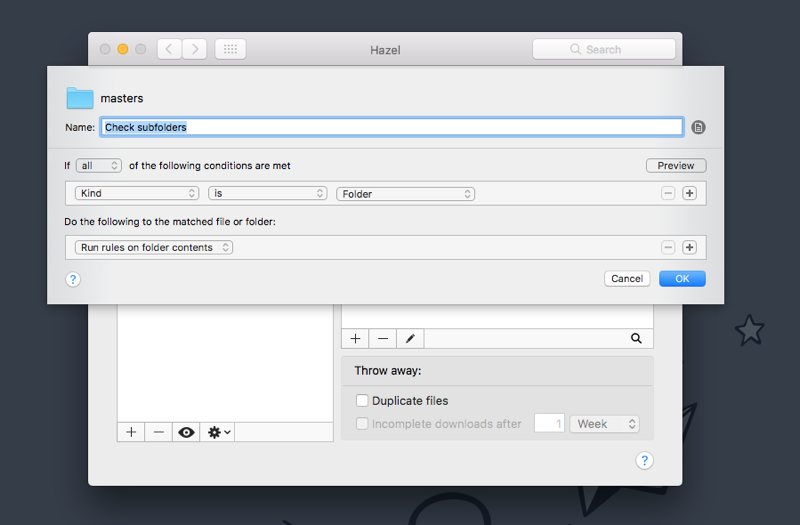Open the is operator dropdown
The height and width of the screenshot is (525, 800).
(x=267, y=193)
